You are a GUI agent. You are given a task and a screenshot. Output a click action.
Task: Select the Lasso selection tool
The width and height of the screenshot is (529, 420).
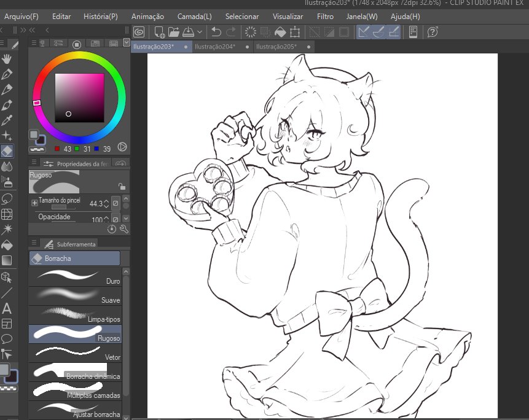pos(6,198)
